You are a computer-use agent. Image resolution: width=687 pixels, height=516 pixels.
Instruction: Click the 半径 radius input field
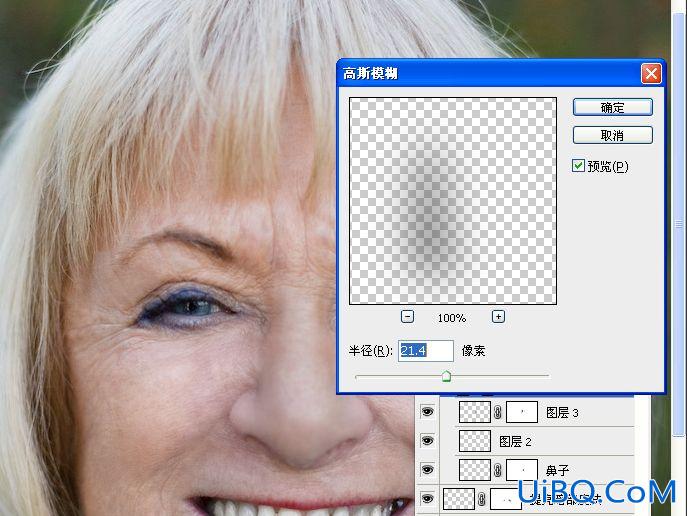pos(425,350)
